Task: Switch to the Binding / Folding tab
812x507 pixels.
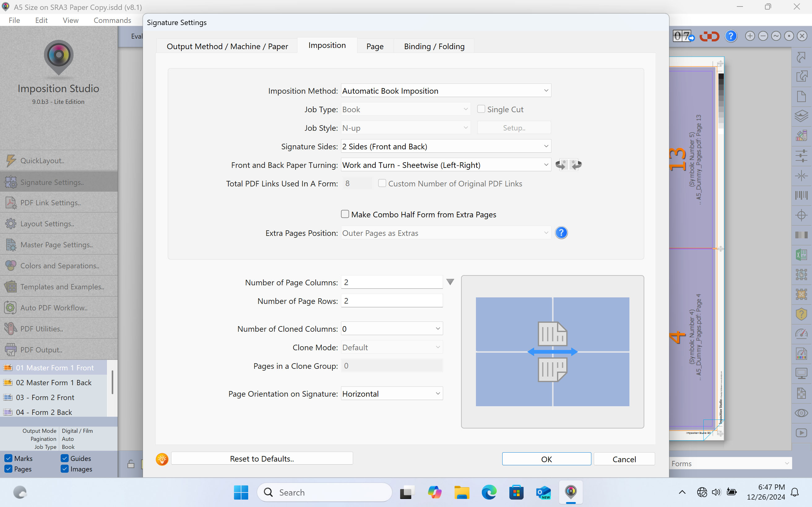Action: [x=434, y=46]
